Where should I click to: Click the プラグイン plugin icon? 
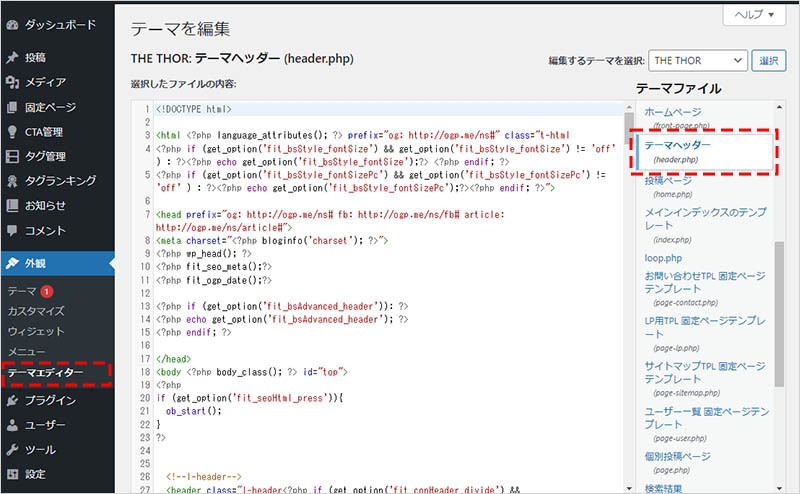[12, 401]
